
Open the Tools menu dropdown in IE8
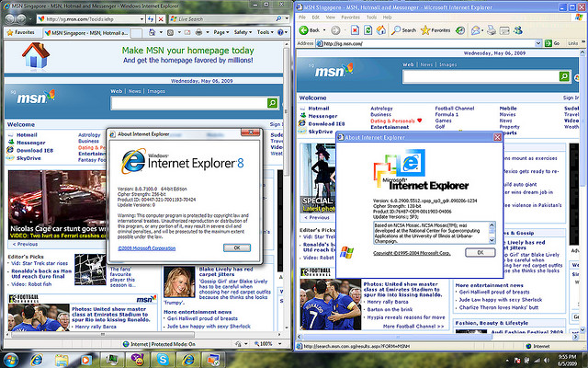[266, 33]
